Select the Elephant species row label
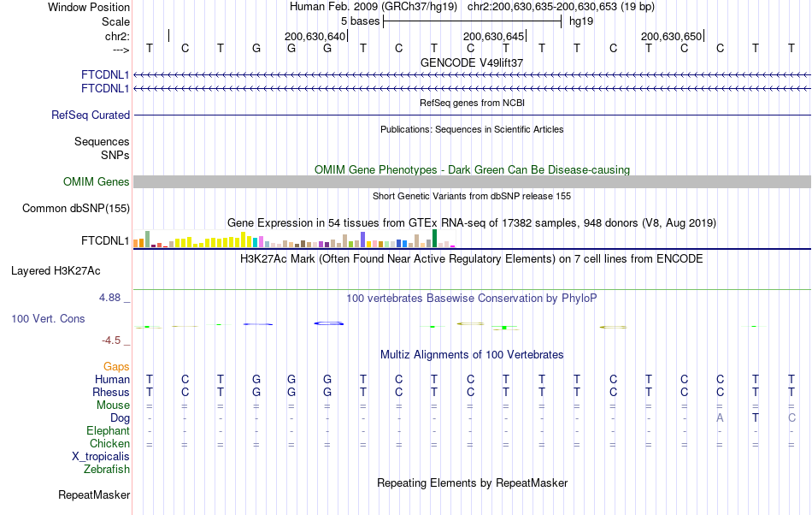Image resolution: width=812 pixels, height=515 pixels. (x=108, y=431)
